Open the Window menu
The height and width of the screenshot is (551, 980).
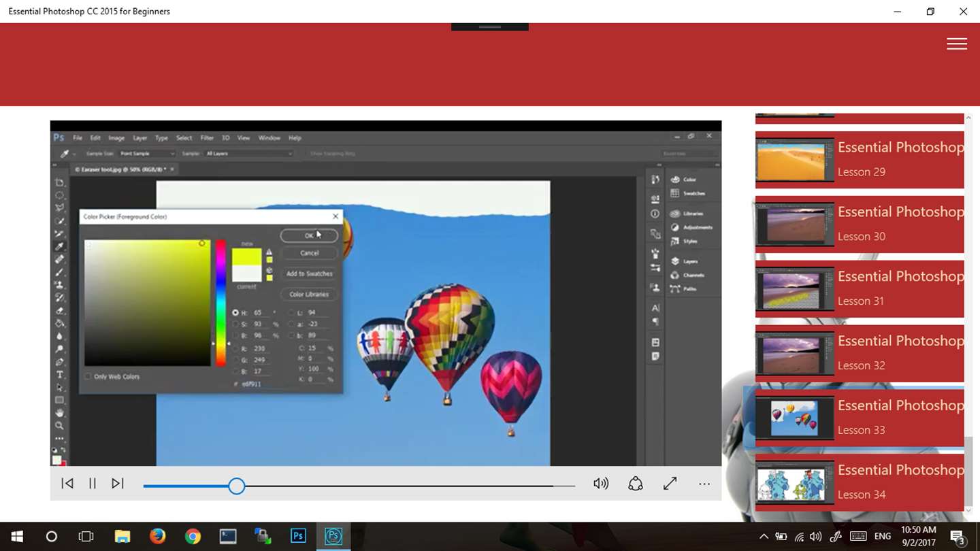[x=269, y=137]
